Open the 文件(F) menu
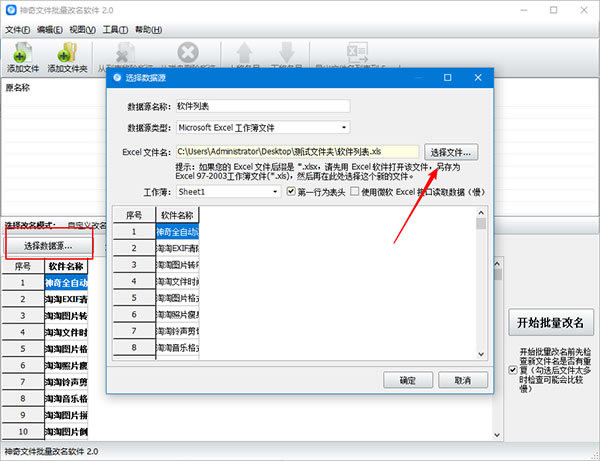Viewport: 600px width, 461px height. click(17, 30)
